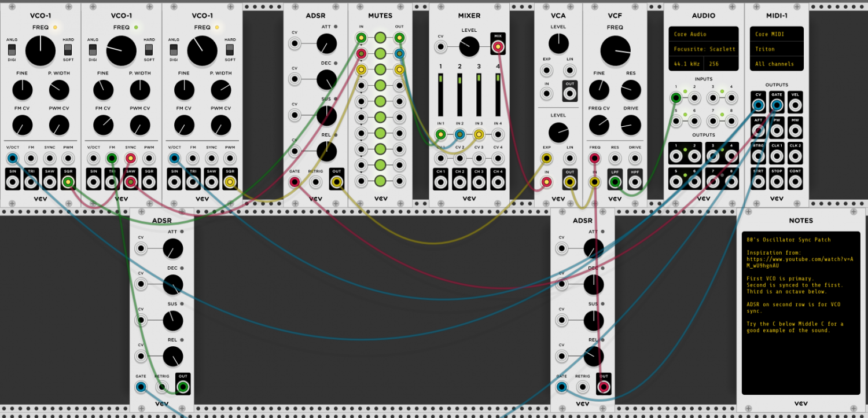Click the IN 4 input jack on MIXER
This screenshot has width=868, height=418.
pos(498,135)
